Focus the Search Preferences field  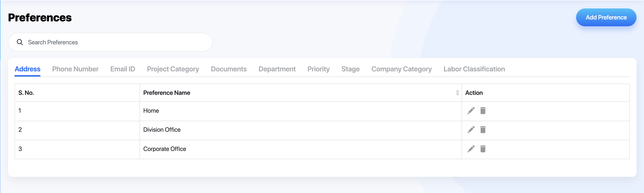tap(110, 42)
